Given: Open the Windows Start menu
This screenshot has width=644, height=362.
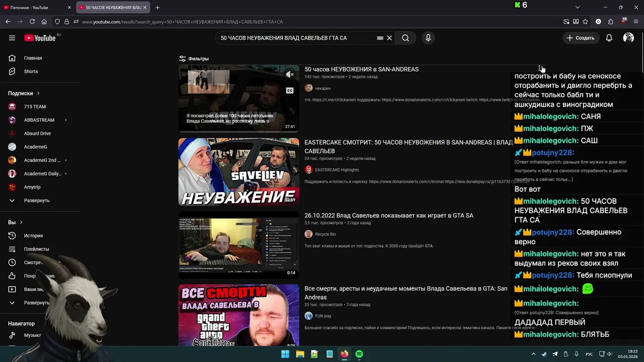Looking at the screenshot, I should 285,354.
